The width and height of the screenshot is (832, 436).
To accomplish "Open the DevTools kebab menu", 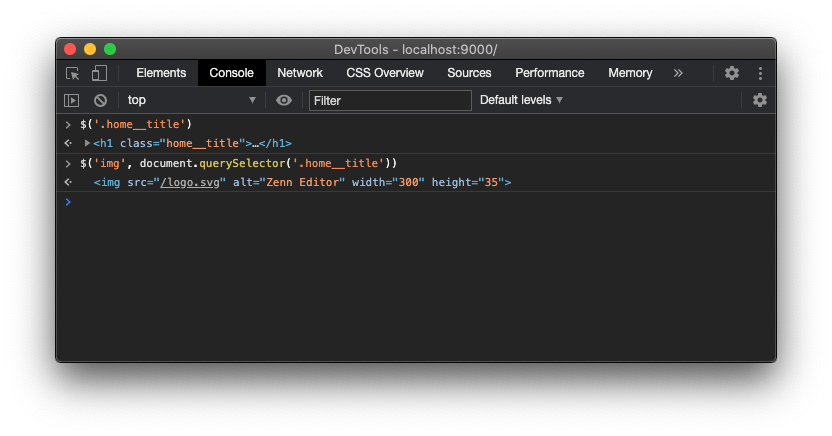I will click(x=760, y=73).
